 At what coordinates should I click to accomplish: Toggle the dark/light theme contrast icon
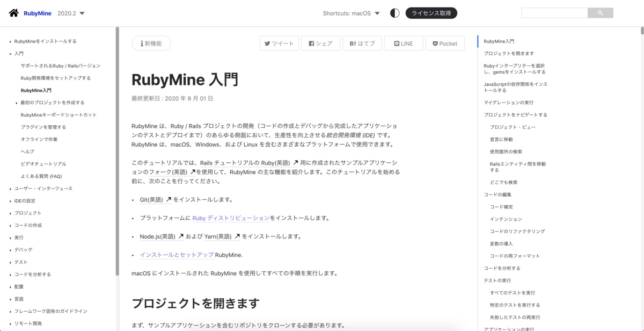(x=394, y=13)
